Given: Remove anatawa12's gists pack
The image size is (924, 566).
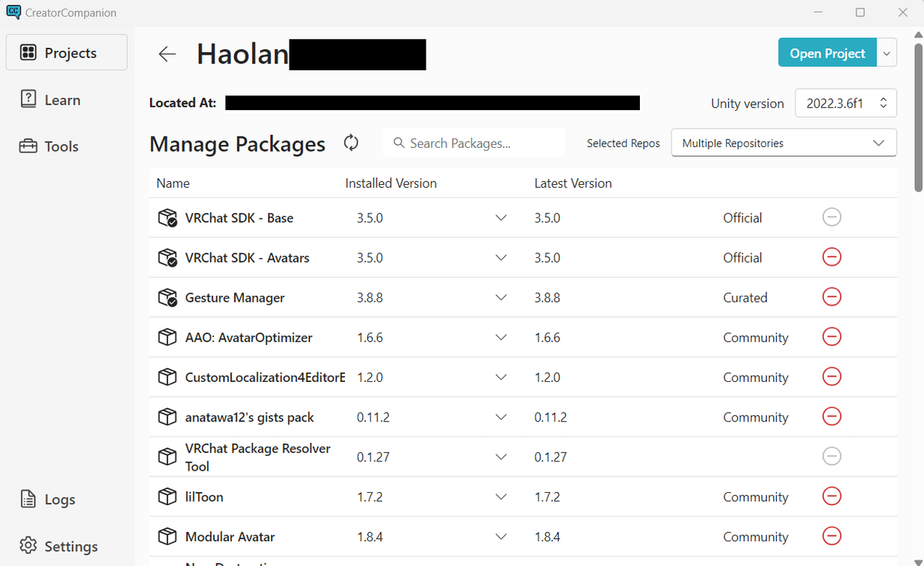Looking at the screenshot, I should click(x=832, y=417).
